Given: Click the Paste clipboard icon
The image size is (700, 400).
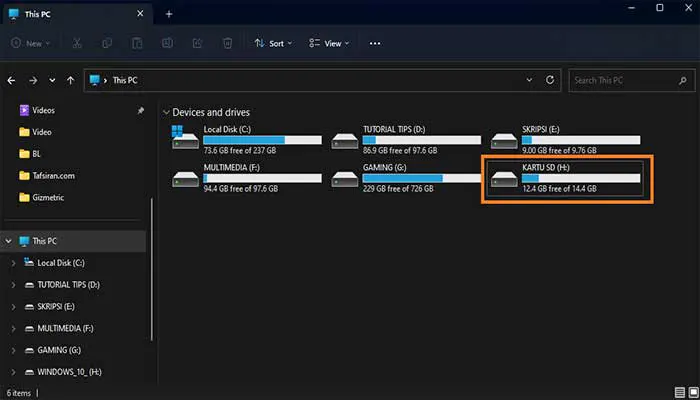Looking at the screenshot, I should [137, 43].
